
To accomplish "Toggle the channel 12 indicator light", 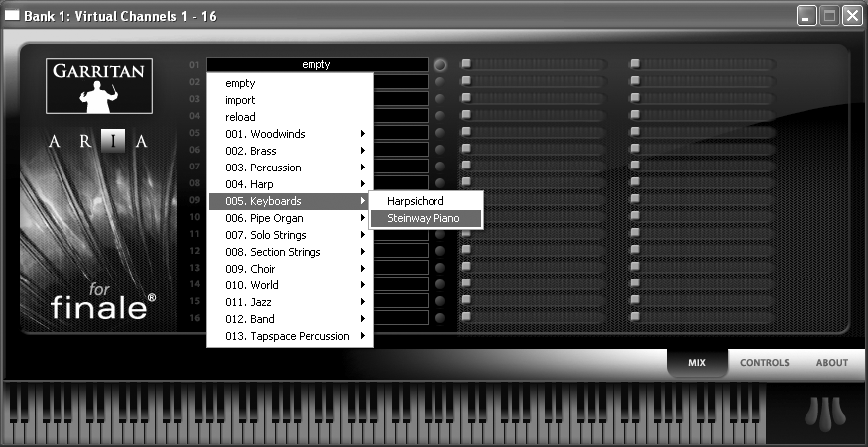I will 440,251.
